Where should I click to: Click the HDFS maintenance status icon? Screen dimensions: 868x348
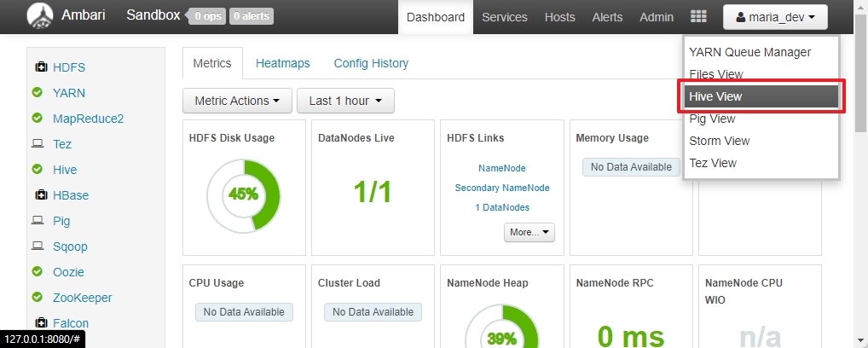(x=41, y=67)
